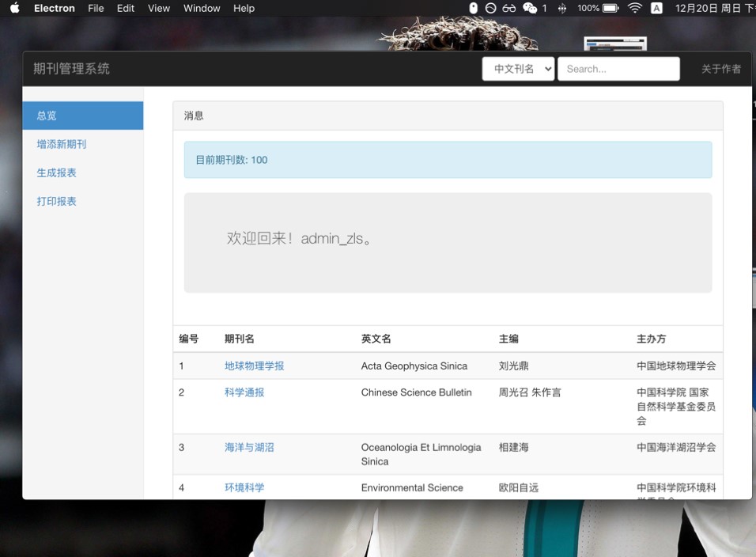The height and width of the screenshot is (557, 756).
Task: Open the Electron application menu
Action: (54, 8)
